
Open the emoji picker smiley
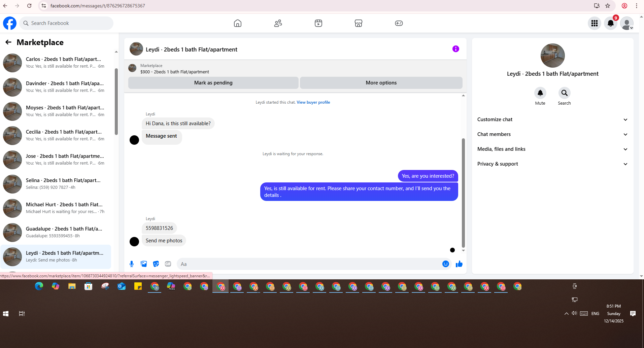point(446,264)
